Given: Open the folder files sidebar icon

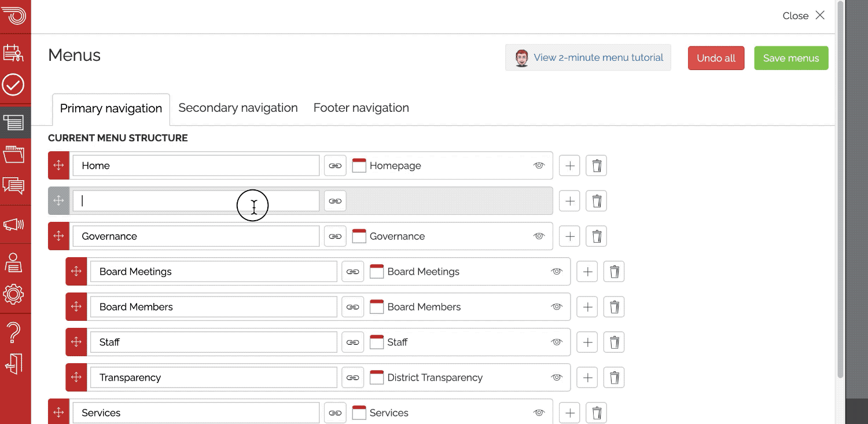Looking at the screenshot, I should [13, 155].
